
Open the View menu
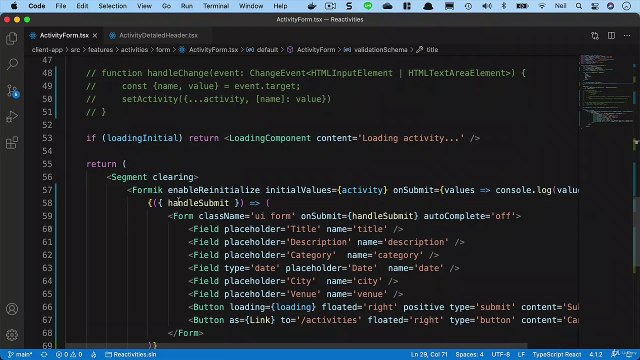144,6
